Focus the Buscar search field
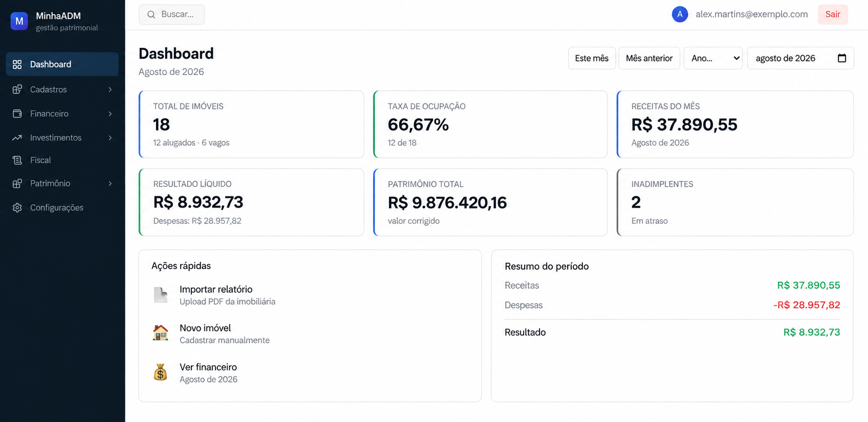The image size is (868, 422). click(x=172, y=14)
